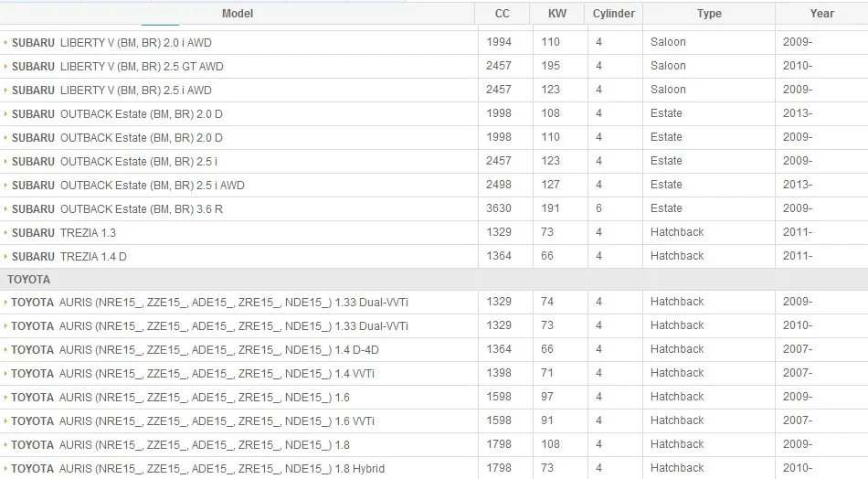The width and height of the screenshot is (868, 479).
Task: Click the KW column header
Action: [557, 14]
